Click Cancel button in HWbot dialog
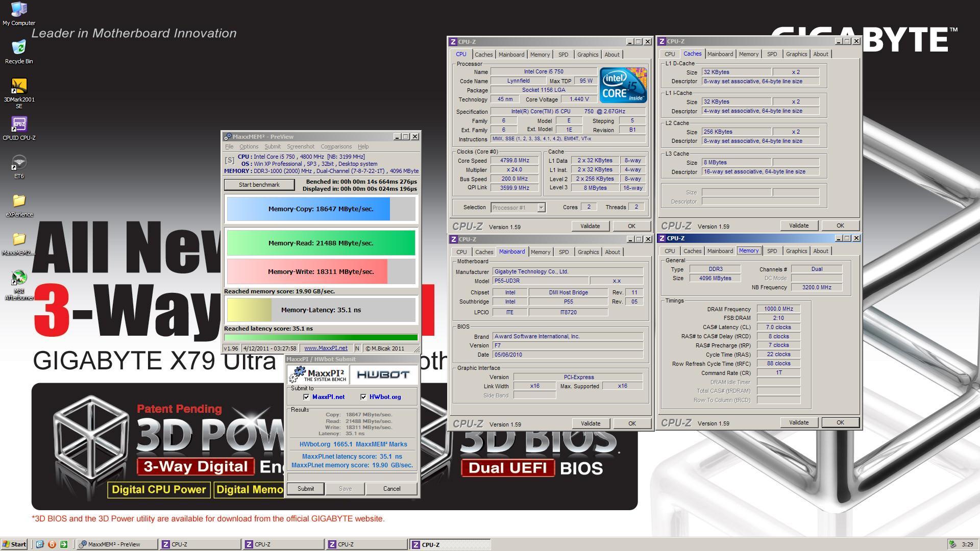Screen dimensions: 980x551 tap(391, 489)
